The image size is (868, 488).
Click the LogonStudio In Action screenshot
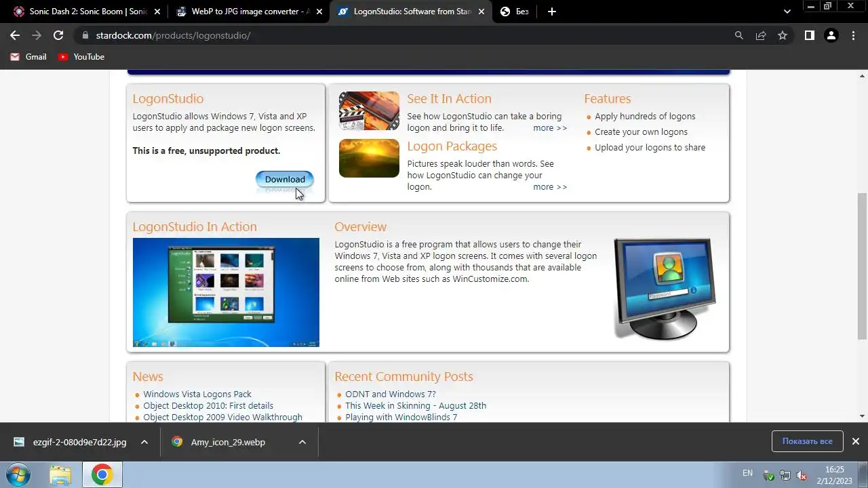click(x=226, y=292)
